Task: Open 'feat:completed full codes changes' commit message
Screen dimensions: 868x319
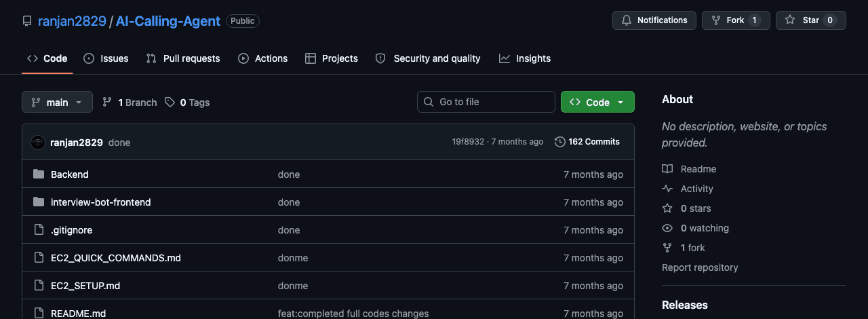Action: [353, 314]
